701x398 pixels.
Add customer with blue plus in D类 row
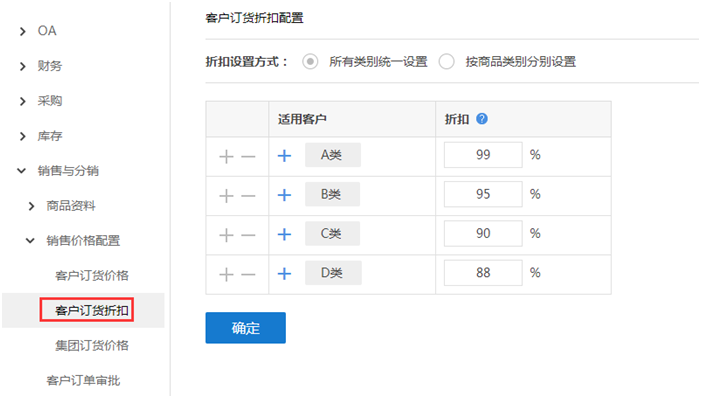tap(284, 274)
